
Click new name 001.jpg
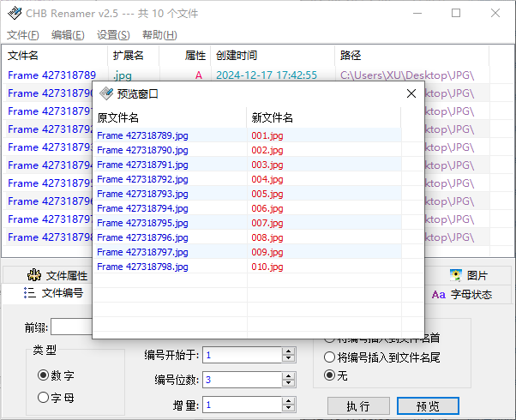tap(267, 135)
